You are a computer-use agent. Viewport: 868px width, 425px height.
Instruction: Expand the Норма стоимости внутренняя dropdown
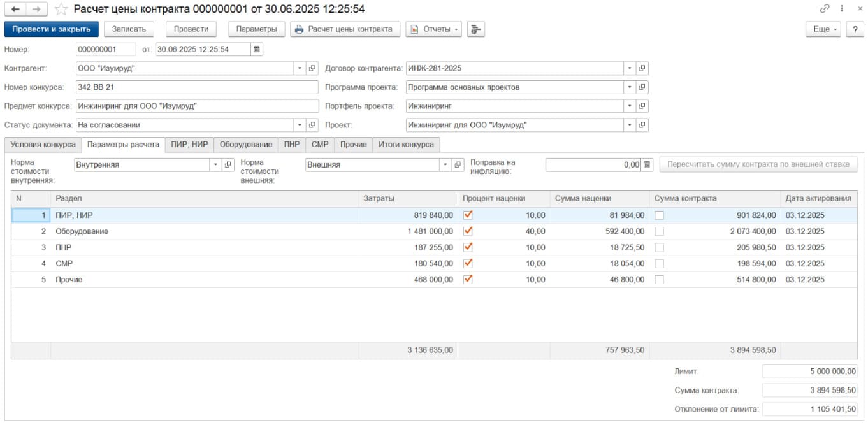215,165
